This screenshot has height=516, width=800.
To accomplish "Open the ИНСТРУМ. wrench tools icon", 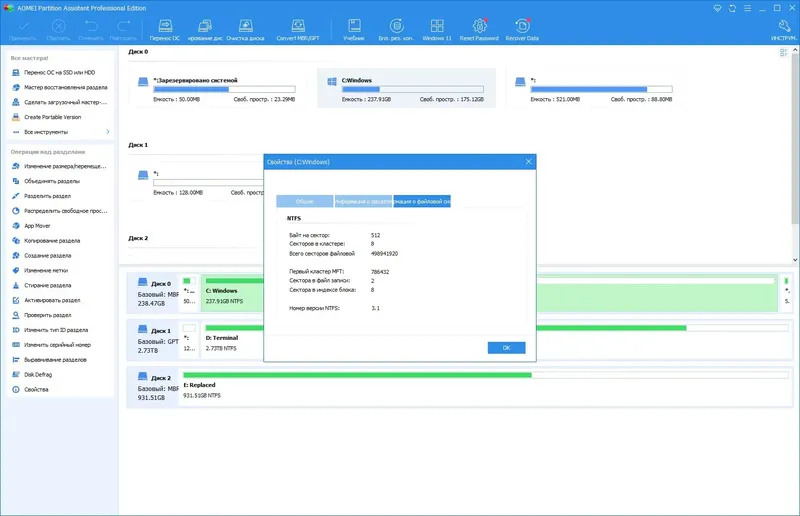I will (784, 30).
